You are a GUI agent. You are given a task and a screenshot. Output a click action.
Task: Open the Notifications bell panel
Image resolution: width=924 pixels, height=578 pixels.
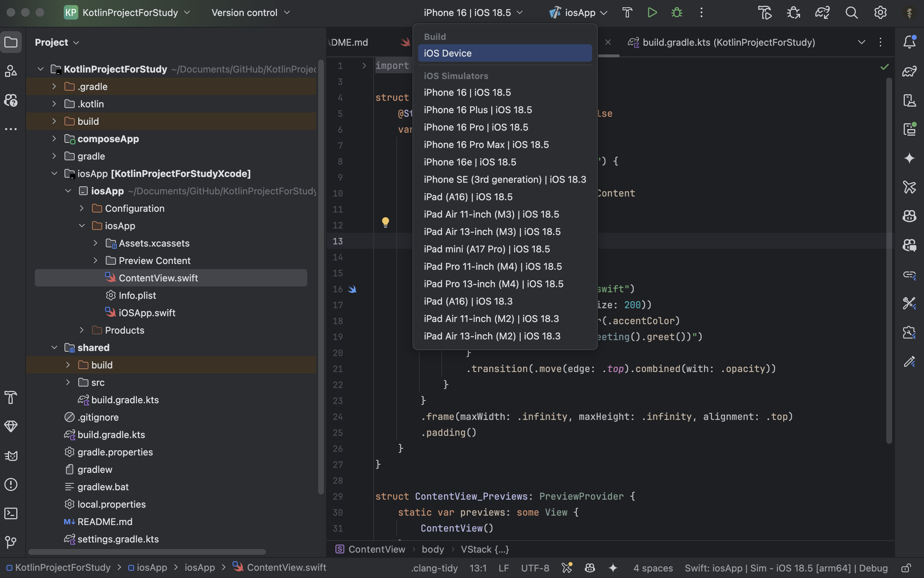pyautogui.click(x=909, y=42)
